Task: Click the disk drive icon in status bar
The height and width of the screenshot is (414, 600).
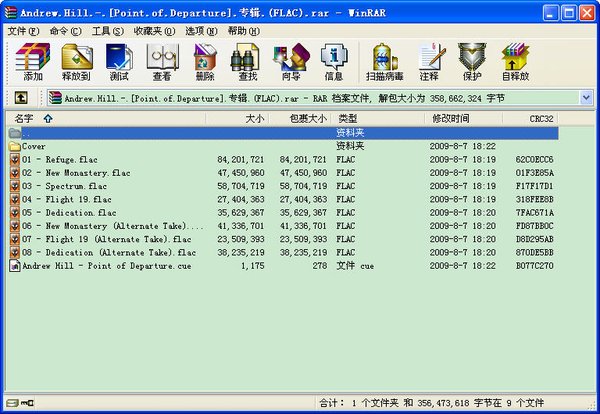Action: 13,403
